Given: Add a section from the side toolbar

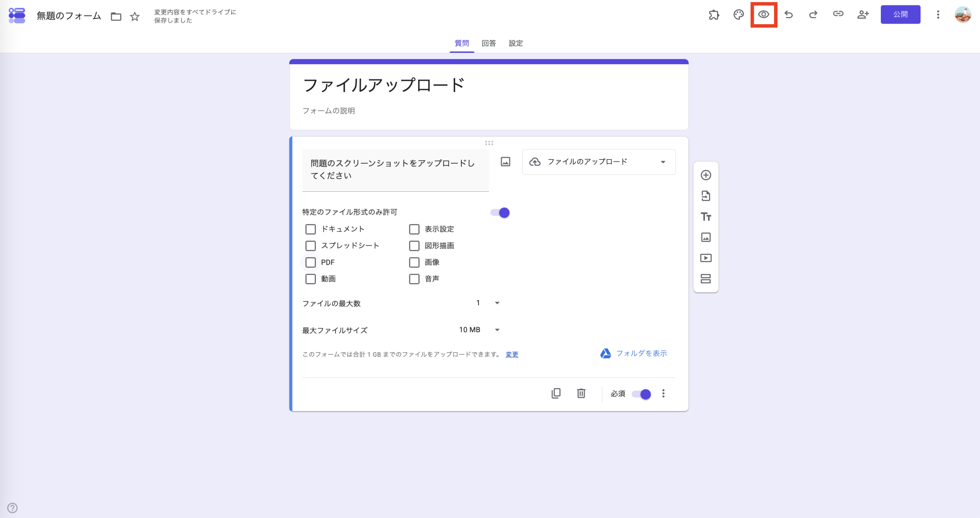Looking at the screenshot, I should [706, 279].
